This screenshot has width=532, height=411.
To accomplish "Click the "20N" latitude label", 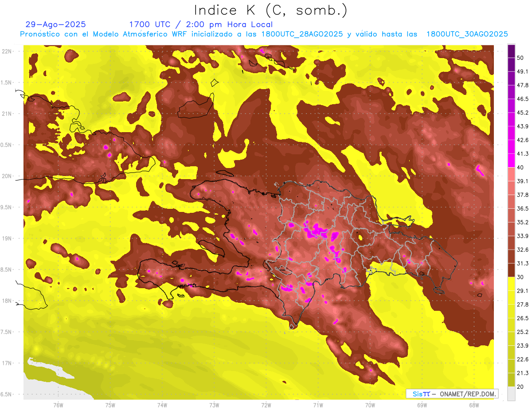I will coord(7,176).
